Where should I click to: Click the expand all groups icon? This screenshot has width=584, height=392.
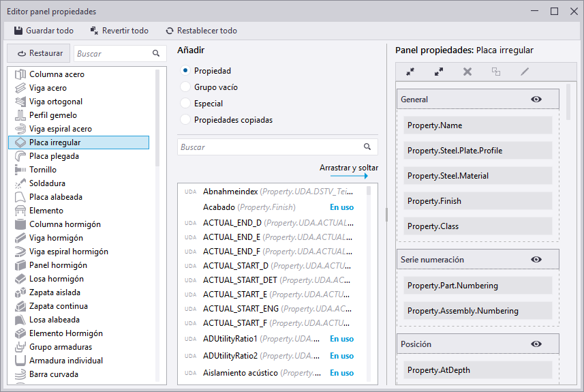[x=439, y=72]
